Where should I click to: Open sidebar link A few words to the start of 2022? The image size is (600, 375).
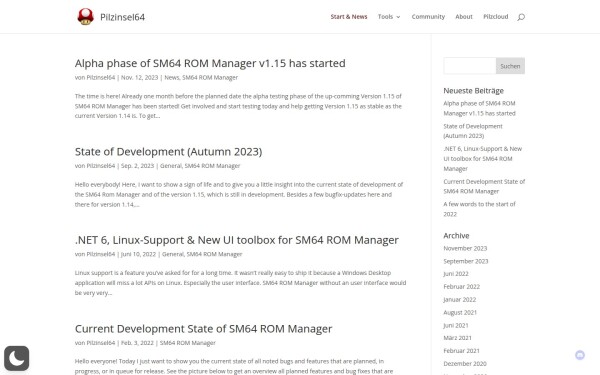point(479,209)
